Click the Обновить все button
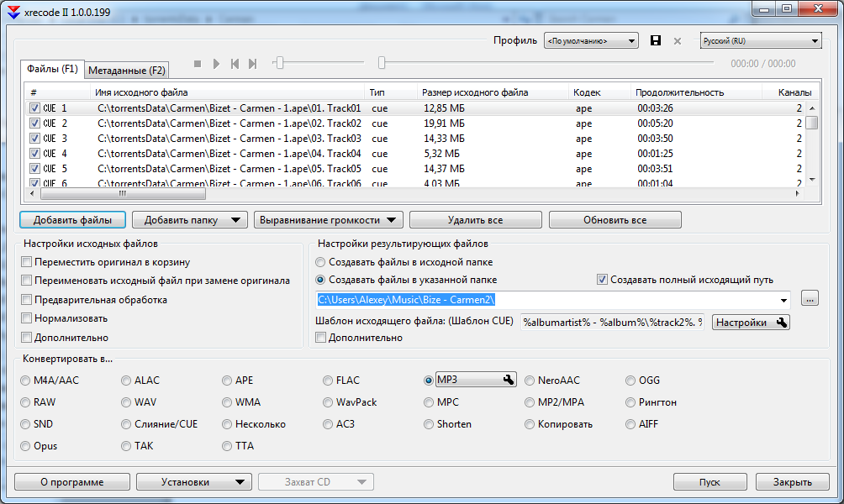 [x=615, y=220]
